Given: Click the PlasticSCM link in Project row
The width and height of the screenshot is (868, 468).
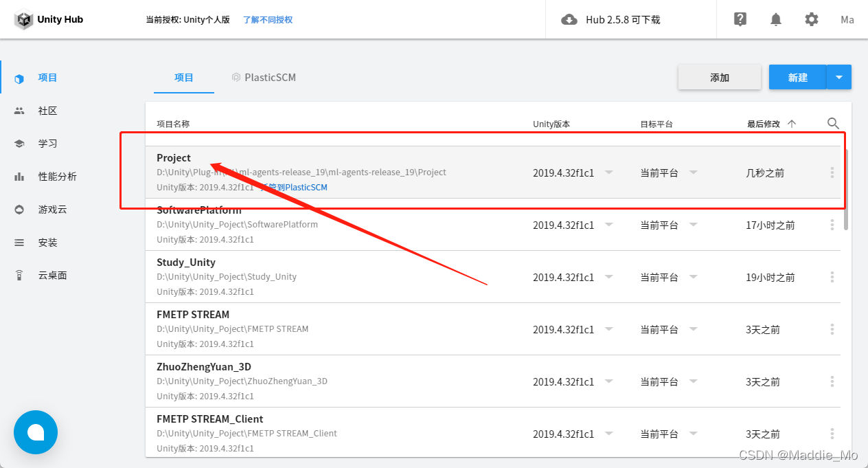Looking at the screenshot, I should tap(294, 187).
